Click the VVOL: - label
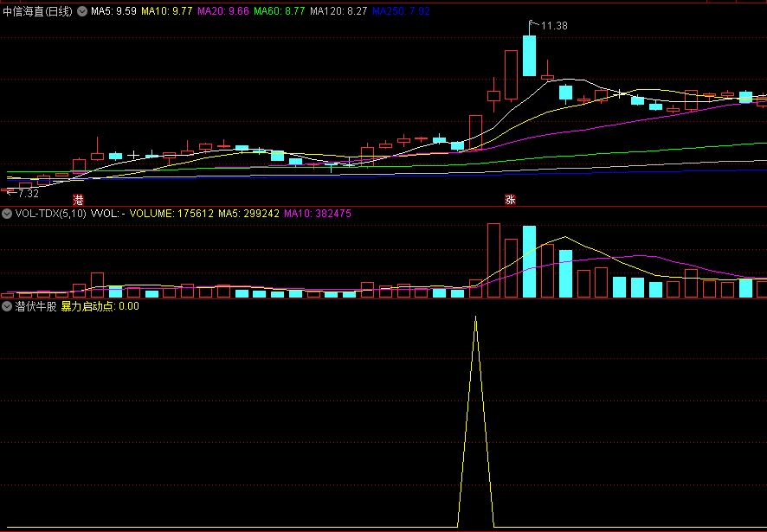767x532 pixels. click(x=108, y=213)
